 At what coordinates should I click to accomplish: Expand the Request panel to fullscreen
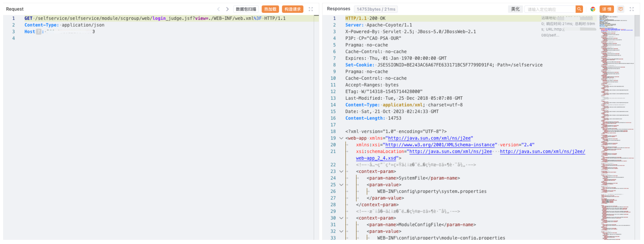311,9
